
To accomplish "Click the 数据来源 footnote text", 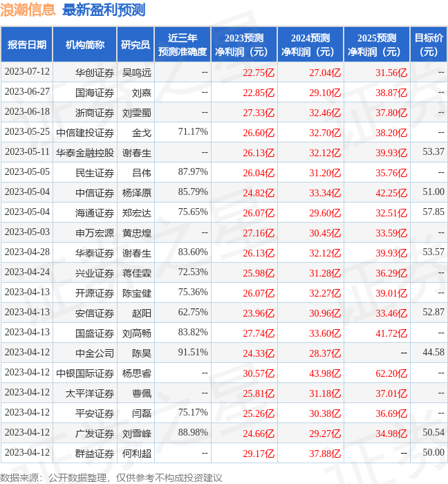I will point(111,478).
